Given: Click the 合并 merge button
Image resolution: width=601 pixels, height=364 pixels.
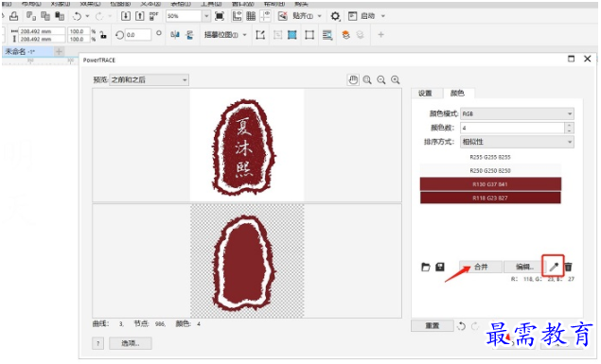Looking at the screenshot, I should click(481, 267).
